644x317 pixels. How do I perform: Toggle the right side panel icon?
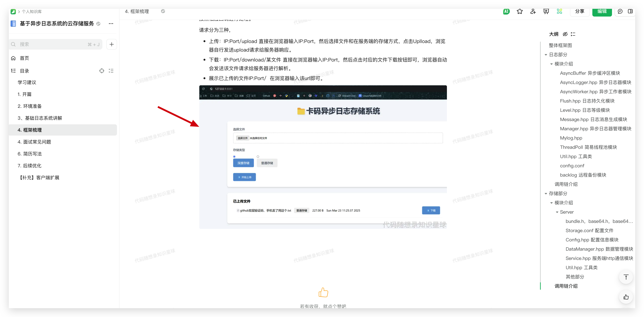[x=630, y=11]
